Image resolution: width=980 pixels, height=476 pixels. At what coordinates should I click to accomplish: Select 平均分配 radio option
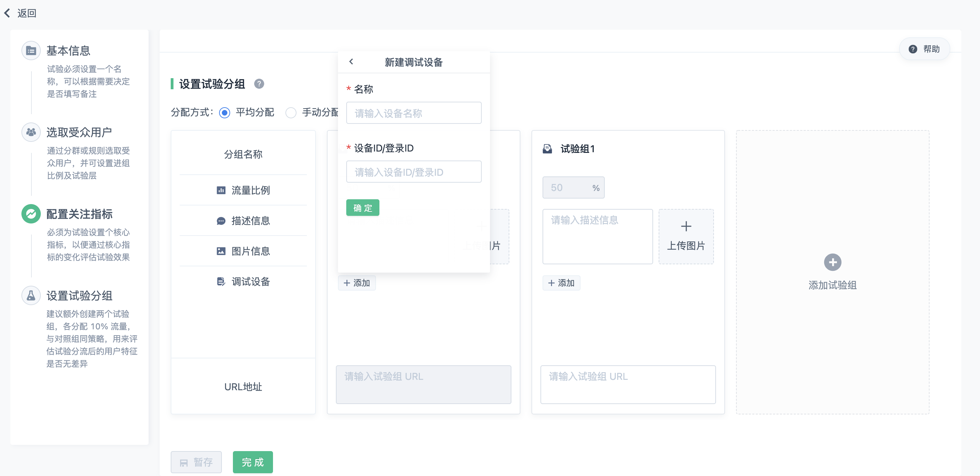pos(225,113)
